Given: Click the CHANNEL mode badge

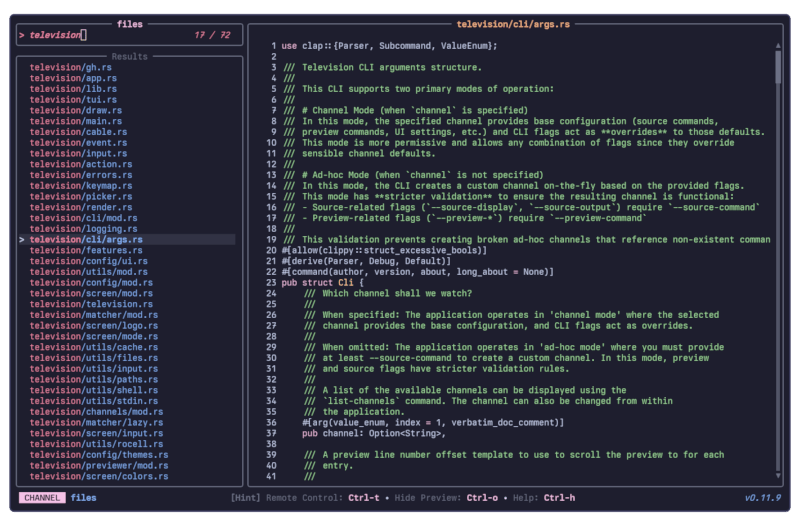Looking at the screenshot, I should click(42, 497).
